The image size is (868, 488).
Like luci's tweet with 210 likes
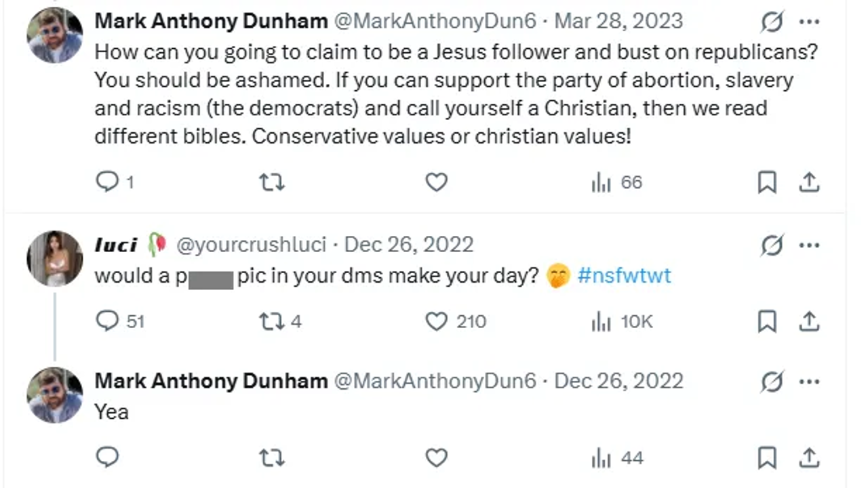pyautogui.click(x=436, y=321)
